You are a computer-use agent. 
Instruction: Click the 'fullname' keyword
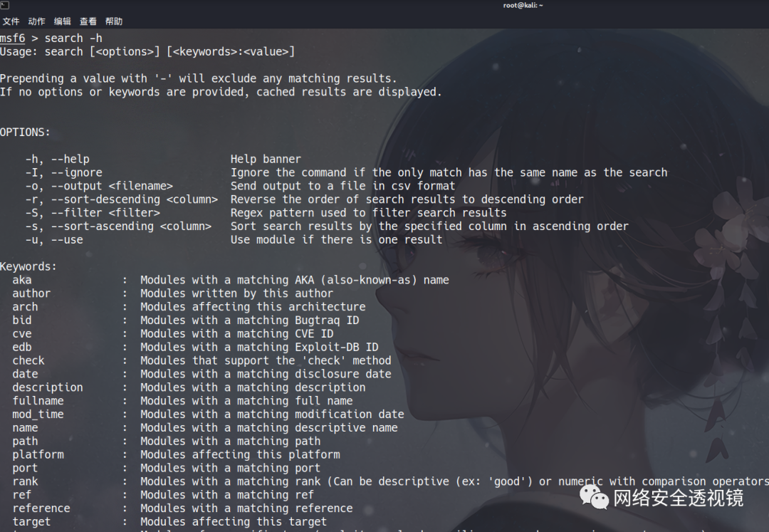(x=38, y=401)
